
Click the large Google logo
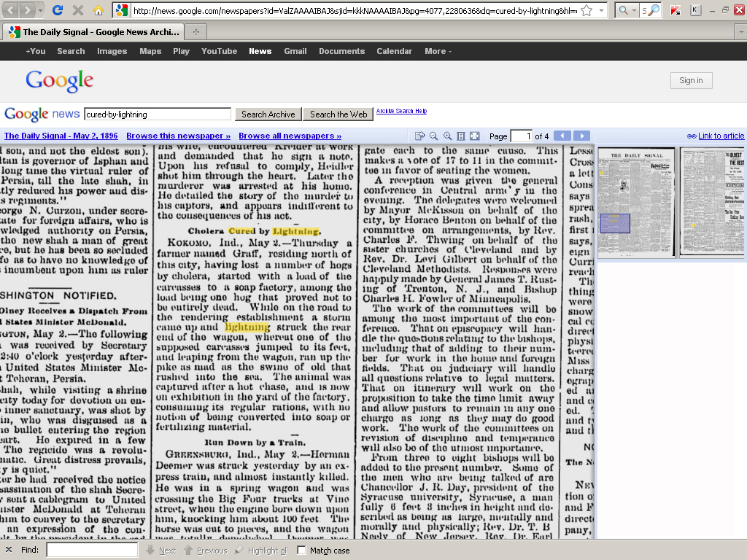pyautogui.click(x=60, y=81)
